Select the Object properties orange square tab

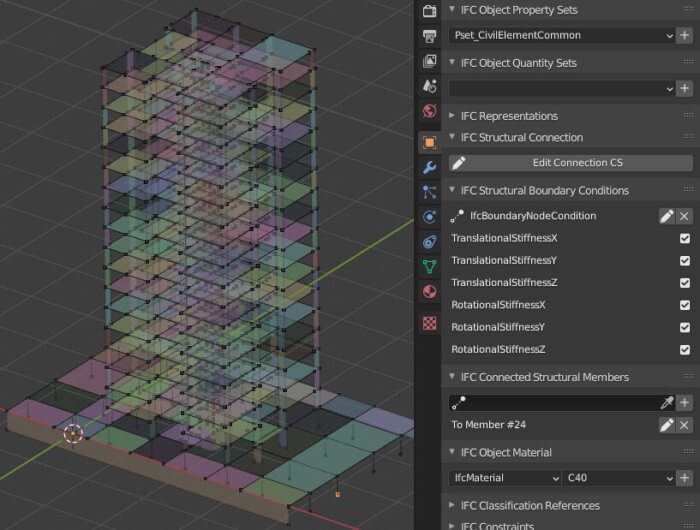[429, 142]
